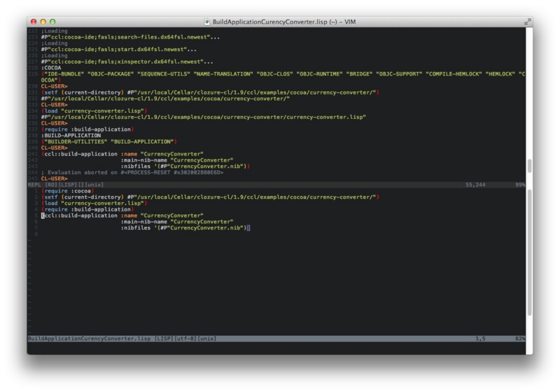Click ":nibfiles" on line 7 of the lower pane
Image resolution: width=560 pixels, height=392 pixels.
[x=136, y=227]
